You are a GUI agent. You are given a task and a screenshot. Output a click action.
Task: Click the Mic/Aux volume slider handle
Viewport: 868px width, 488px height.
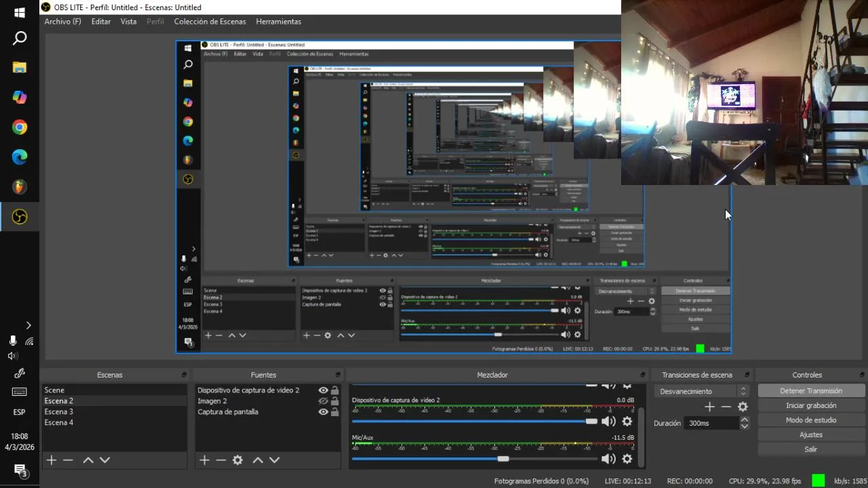502,459
